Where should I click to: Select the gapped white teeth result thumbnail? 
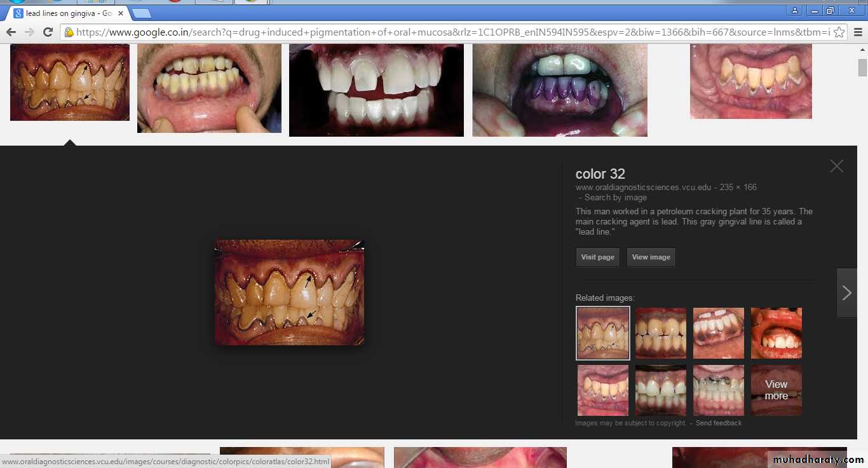376,90
